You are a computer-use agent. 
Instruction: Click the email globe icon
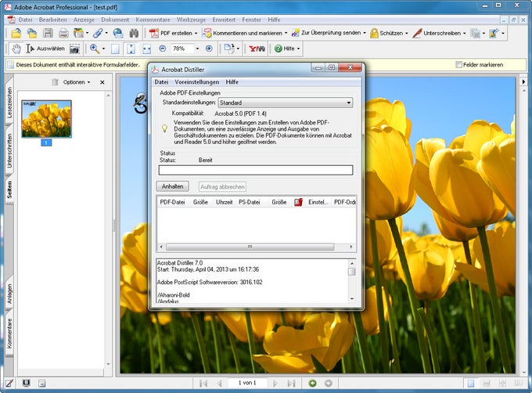[118, 33]
